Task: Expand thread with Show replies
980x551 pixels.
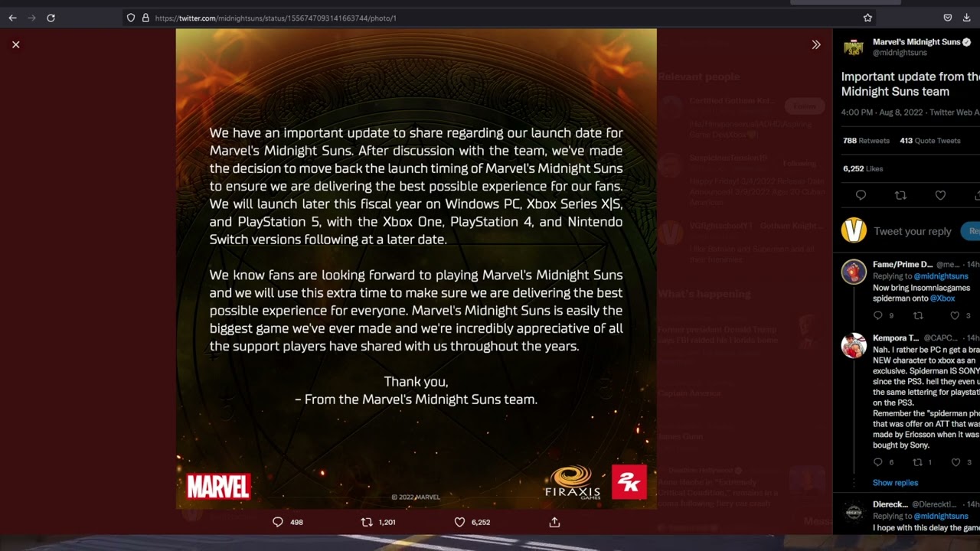Action: 895,483
